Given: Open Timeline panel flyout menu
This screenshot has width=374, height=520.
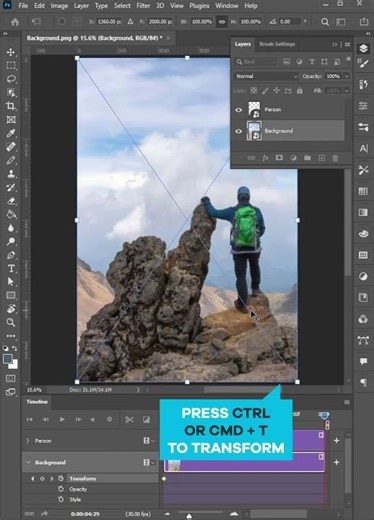Looking at the screenshot, I should pyautogui.click(x=347, y=402).
